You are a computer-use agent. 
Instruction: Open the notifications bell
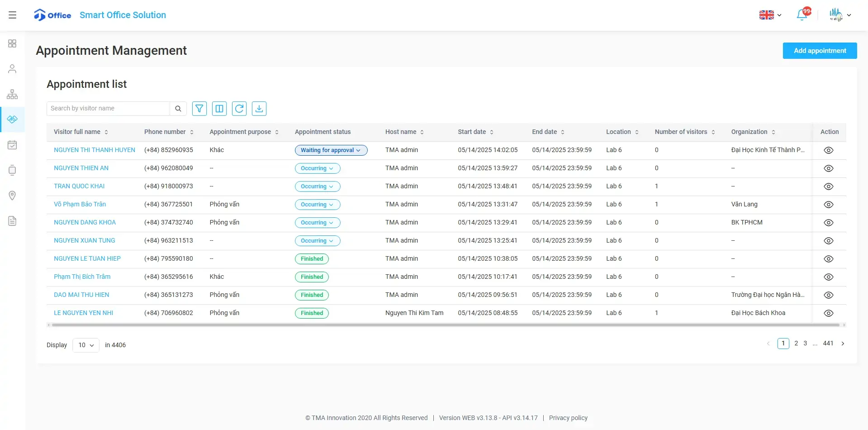(802, 15)
